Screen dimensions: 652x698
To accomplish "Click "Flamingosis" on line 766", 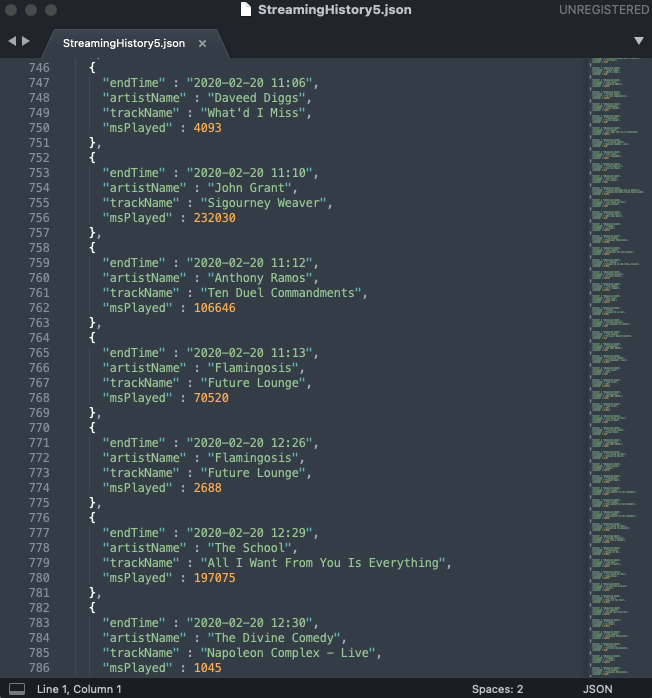I will (253, 368).
